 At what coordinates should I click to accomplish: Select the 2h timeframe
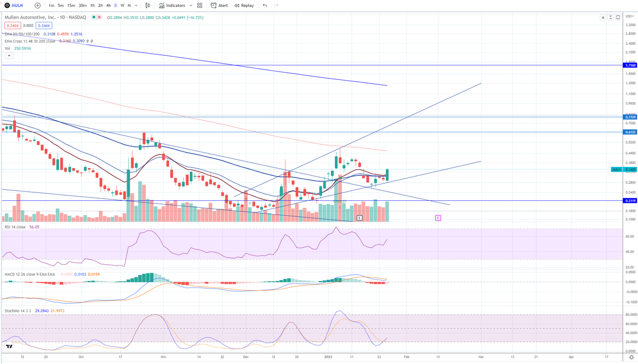(x=100, y=5)
